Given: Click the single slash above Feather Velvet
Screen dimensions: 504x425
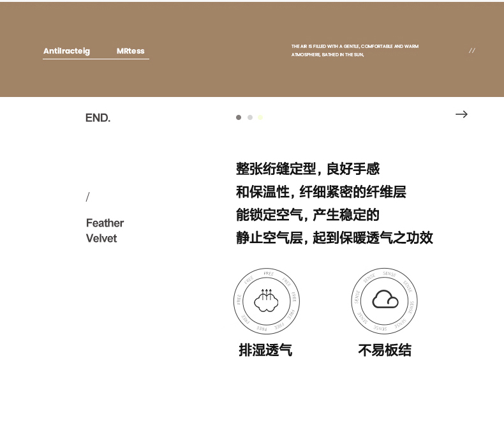Looking at the screenshot, I should point(88,197).
